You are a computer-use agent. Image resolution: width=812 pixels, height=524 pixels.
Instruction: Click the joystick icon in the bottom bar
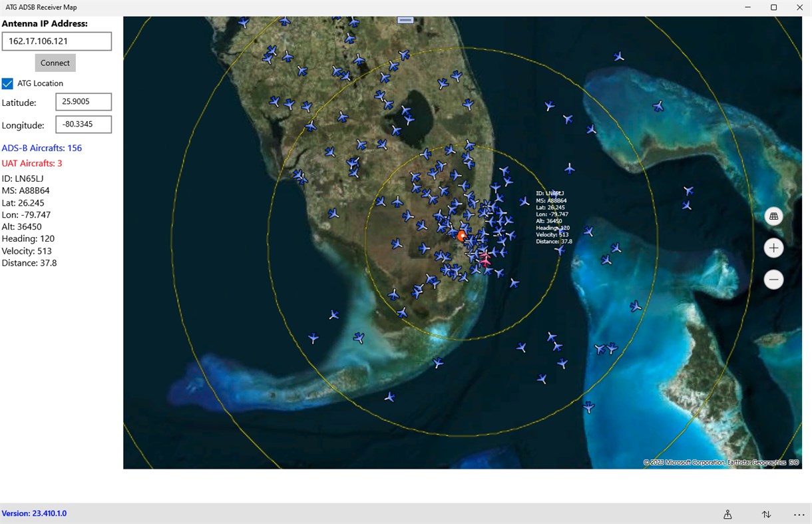727,513
